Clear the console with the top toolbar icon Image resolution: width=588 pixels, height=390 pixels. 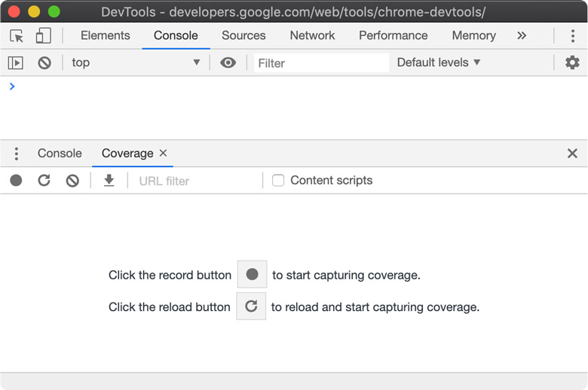[x=44, y=62]
